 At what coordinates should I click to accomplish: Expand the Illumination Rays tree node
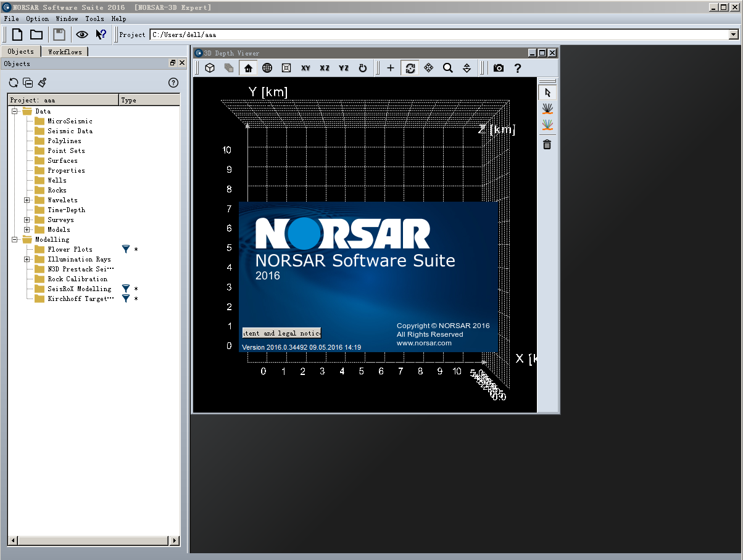tap(27, 259)
